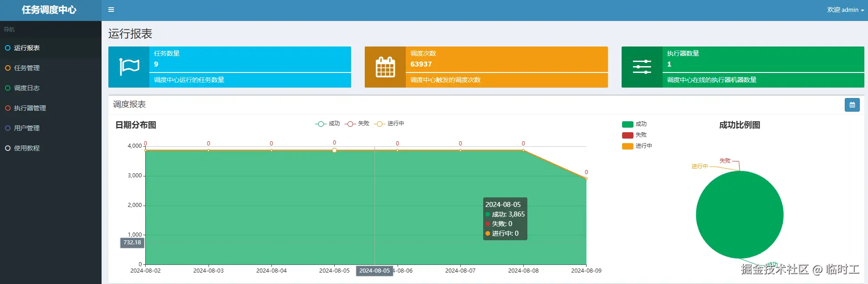Click the 2024-08-04 axis label
Screen dimensions: 868x284
(271, 271)
